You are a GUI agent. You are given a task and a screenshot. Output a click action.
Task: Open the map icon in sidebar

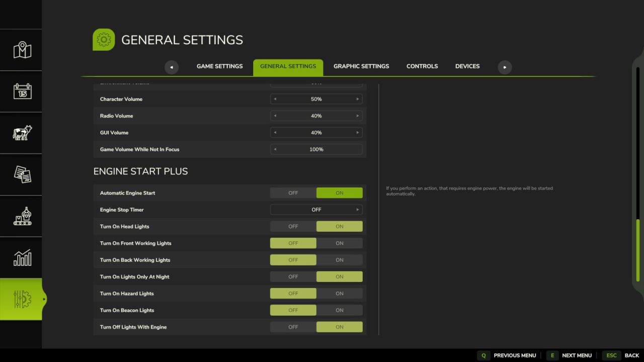coord(22,50)
